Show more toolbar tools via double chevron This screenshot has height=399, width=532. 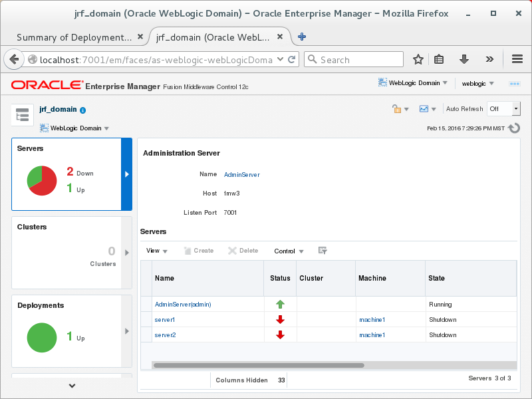point(489,60)
